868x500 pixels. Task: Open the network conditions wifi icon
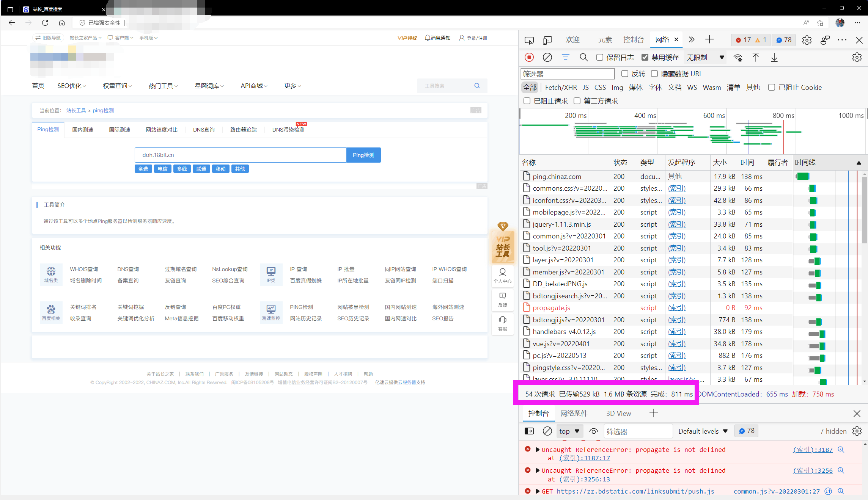(738, 58)
